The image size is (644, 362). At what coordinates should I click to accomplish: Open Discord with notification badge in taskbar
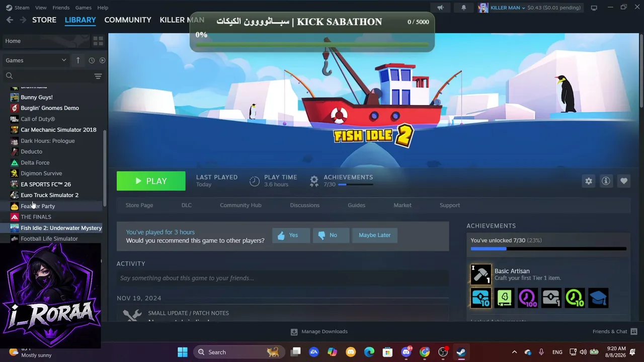coord(406,352)
